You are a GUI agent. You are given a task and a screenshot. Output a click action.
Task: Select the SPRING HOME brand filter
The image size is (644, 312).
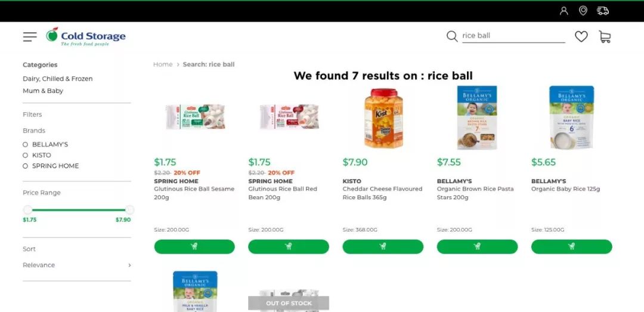51,166
